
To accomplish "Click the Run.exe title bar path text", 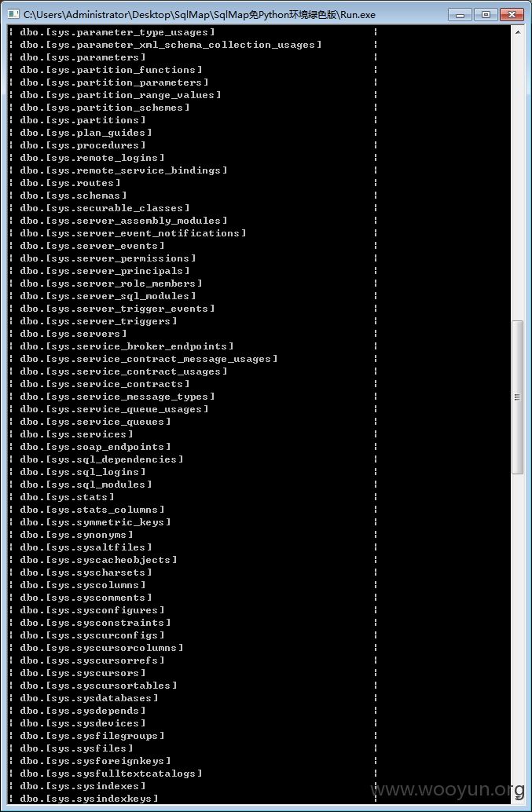I will pyautogui.click(x=199, y=14).
